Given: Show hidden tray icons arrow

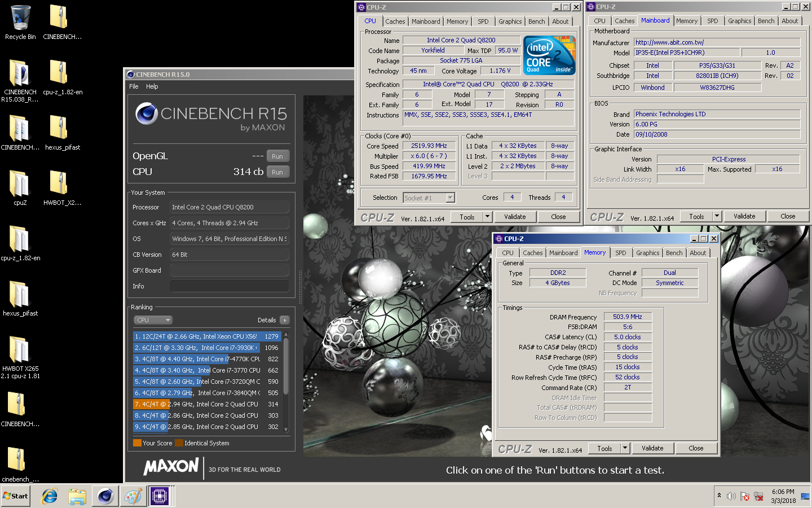Looking at the screenshot, I should click(x=719, y=496).
